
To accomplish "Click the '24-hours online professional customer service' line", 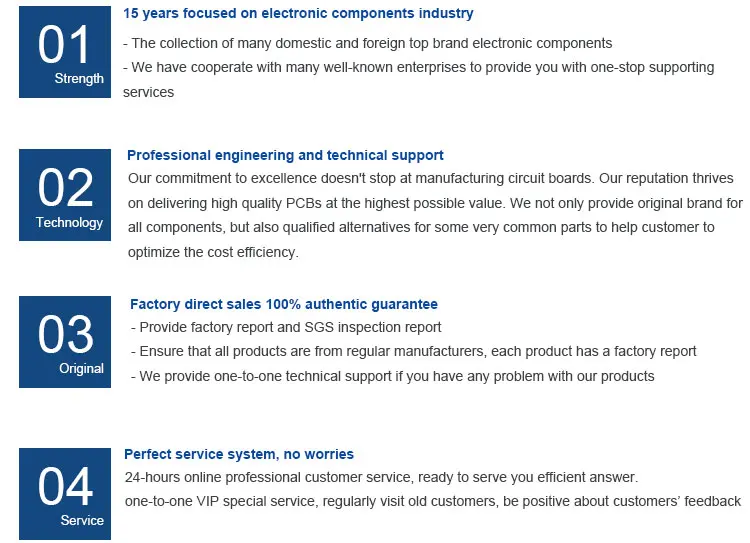I will tap(381, 477).
